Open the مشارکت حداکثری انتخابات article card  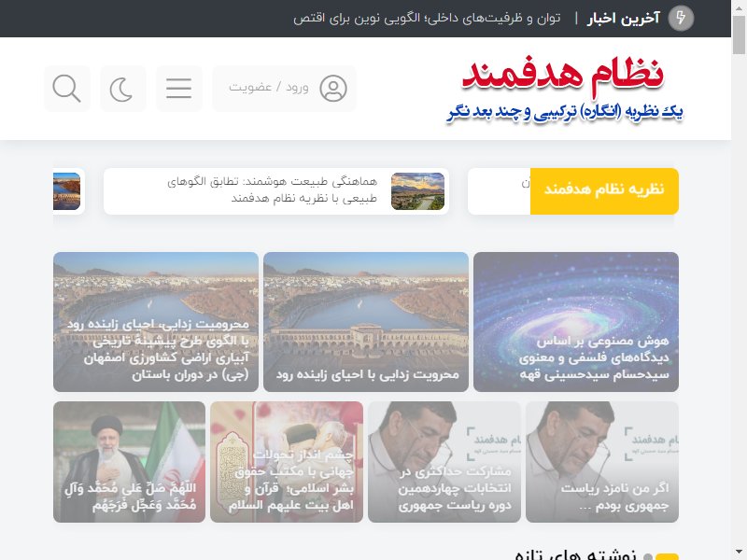tap(444, 462)
